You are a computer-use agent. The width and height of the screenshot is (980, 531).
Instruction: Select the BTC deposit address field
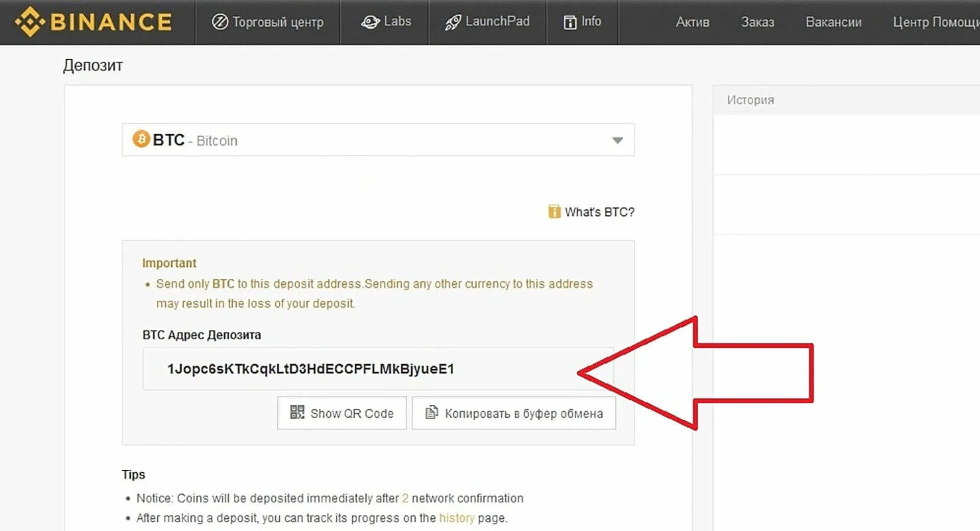[378, 369]
